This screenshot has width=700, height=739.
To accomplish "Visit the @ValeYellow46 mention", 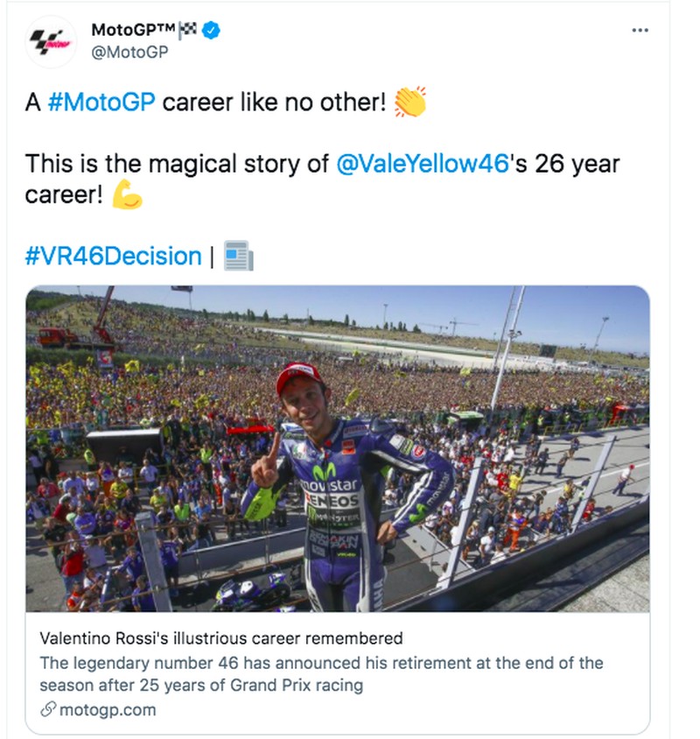I will point(422,164).
